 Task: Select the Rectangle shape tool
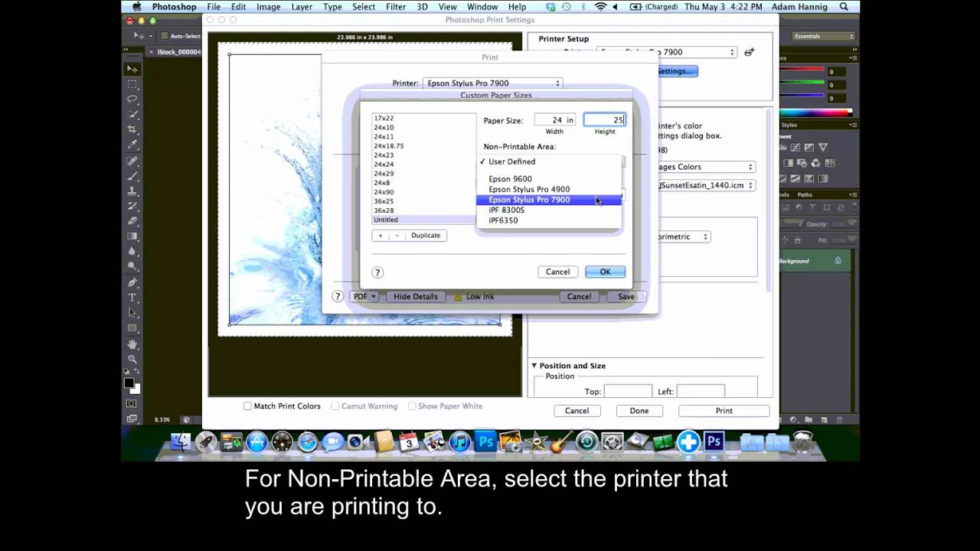point(132,328)
